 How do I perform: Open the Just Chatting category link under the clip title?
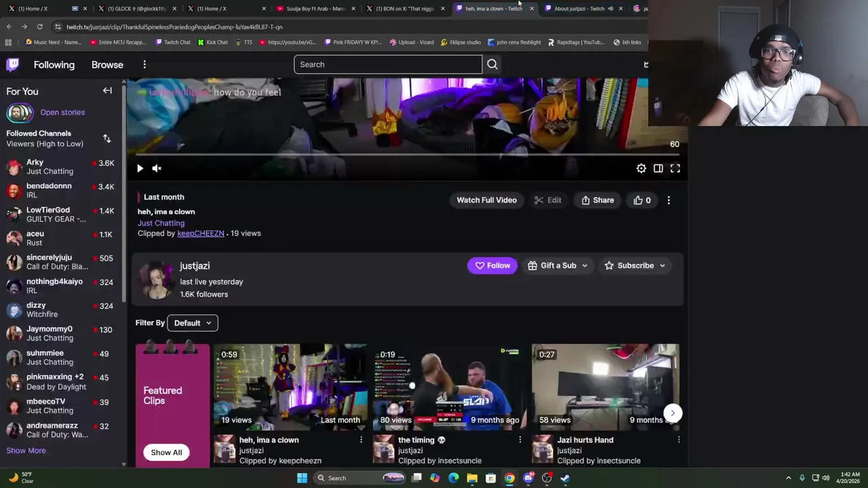pos(161,223)
